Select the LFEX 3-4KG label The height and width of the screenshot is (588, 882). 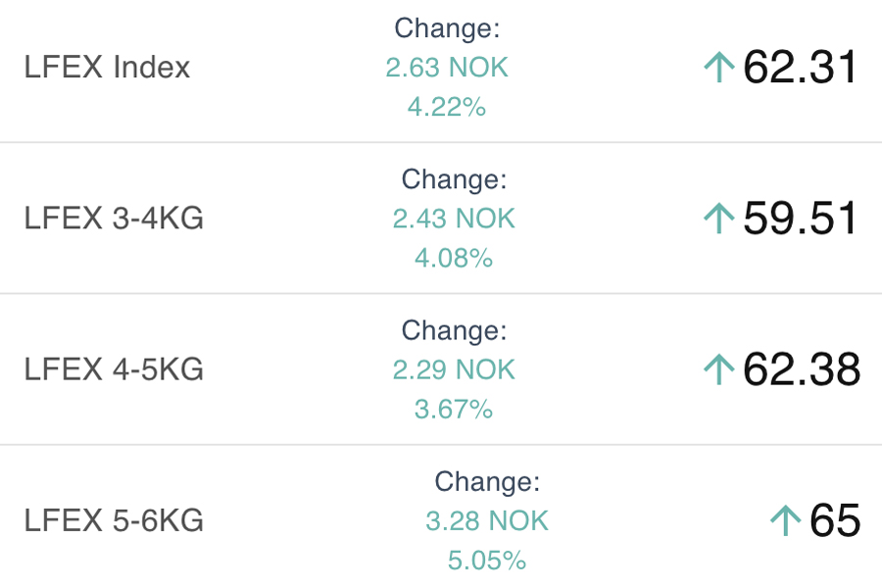tap(114, 219)
